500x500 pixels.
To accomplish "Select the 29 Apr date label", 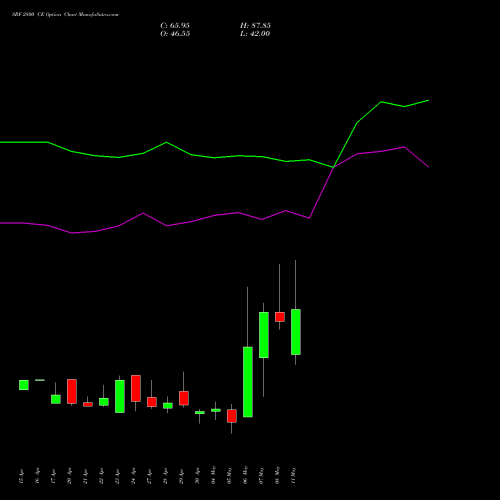I will (181, 476).
